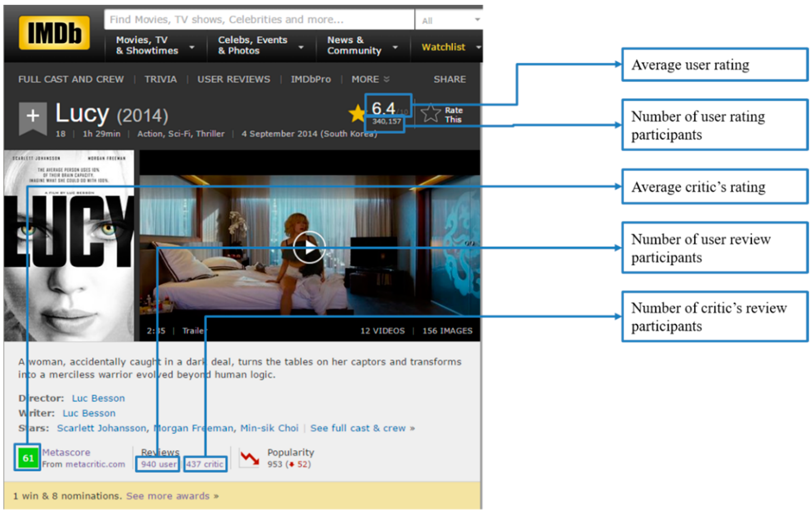Click the IMDb logo
The height and width of the screenshot is (518, 812).
pyautogui.click(x=54, y=33)
